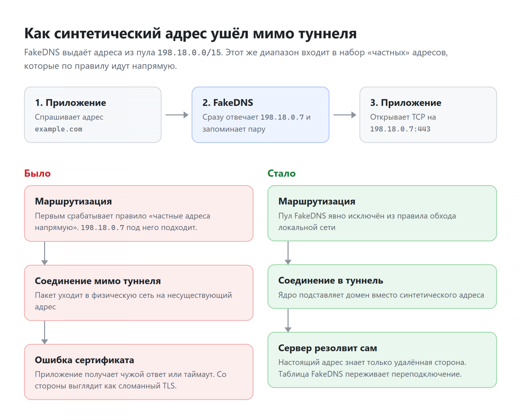Select the text "Спрашивает адрес"
The width and height of the screenshot is (521, 420).
tap(69, 117)
